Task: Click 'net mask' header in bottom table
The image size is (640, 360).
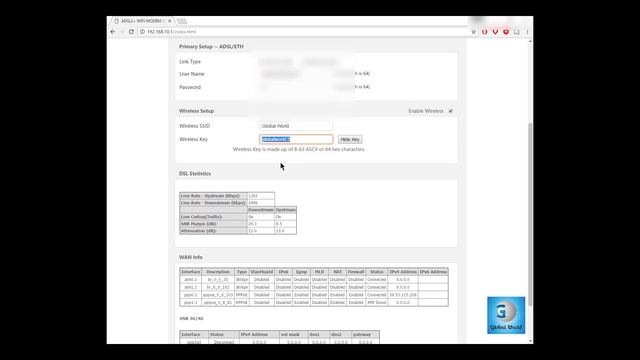Action: (x=291, y=334)
